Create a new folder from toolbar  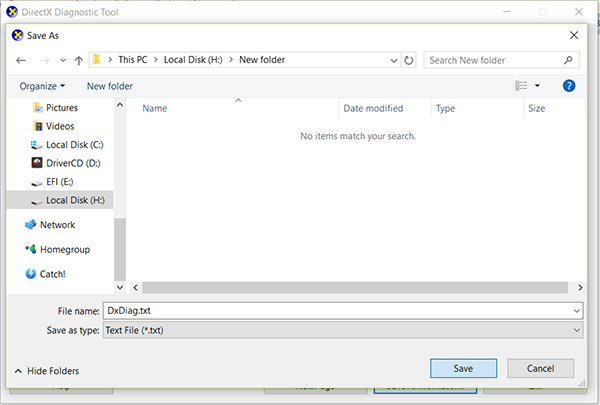point(110,86)
